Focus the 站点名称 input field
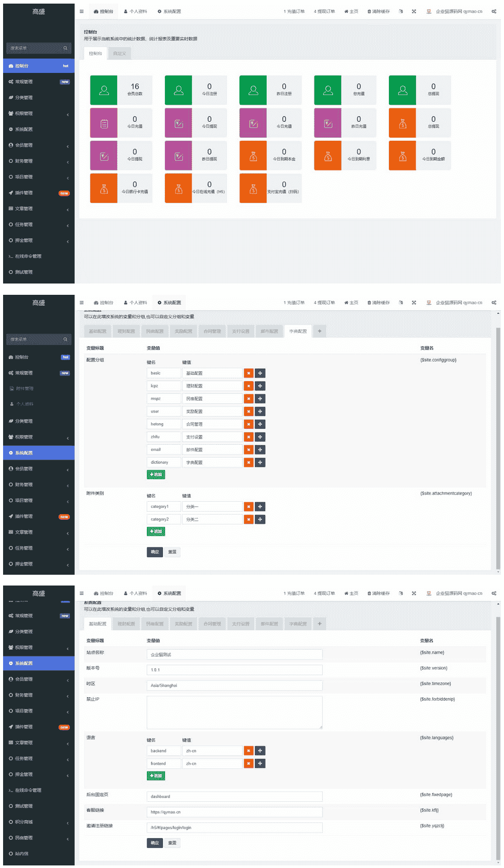The width and height of the screenshot is (504, 868). [234, 655]
